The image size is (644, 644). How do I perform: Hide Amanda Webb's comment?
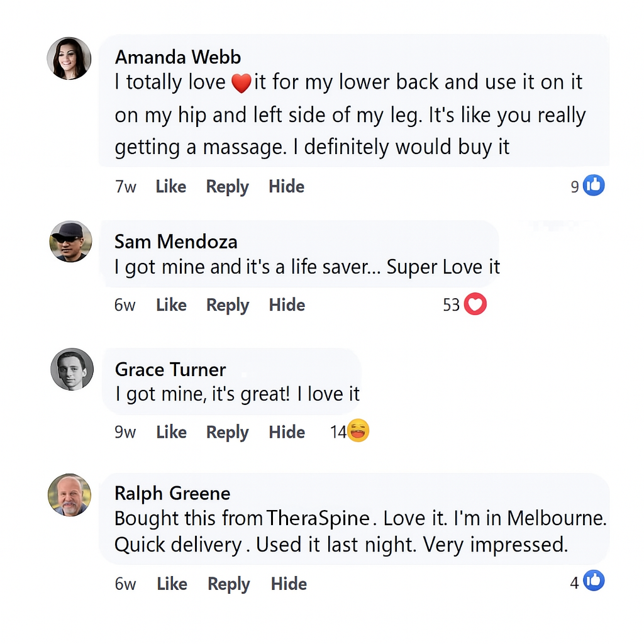pos(286,187)
